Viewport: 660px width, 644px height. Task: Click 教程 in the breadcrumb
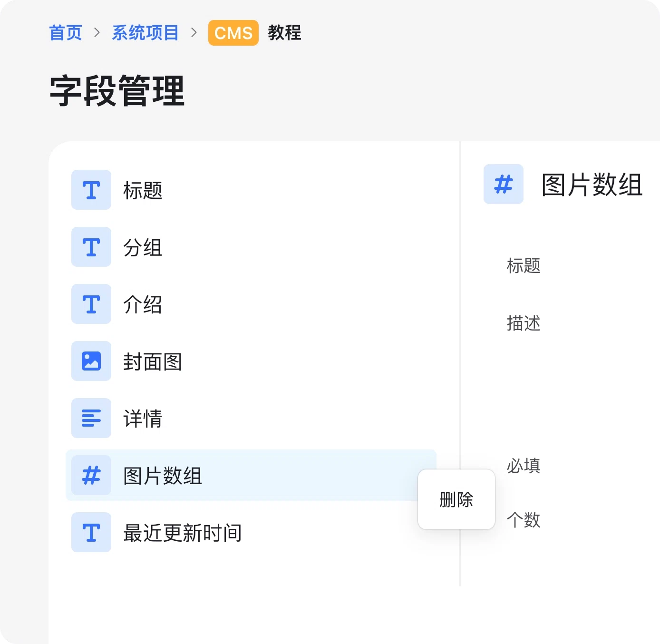click(x=284, y=33)
